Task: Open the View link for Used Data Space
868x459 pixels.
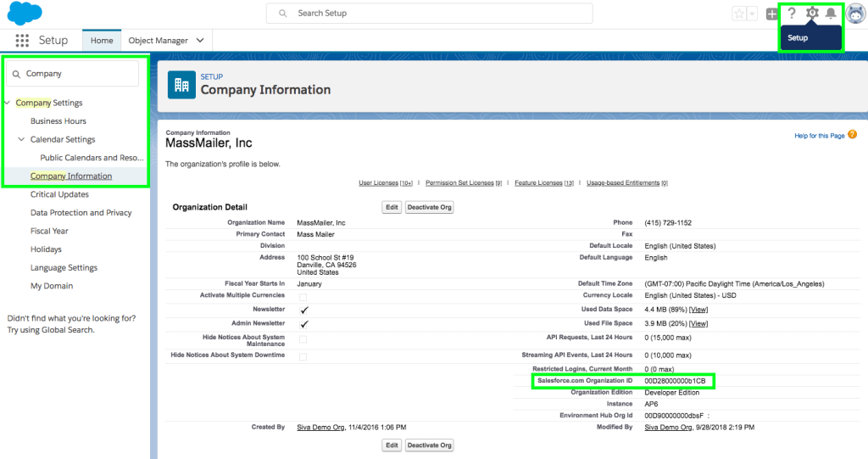Action: [698, 310]
